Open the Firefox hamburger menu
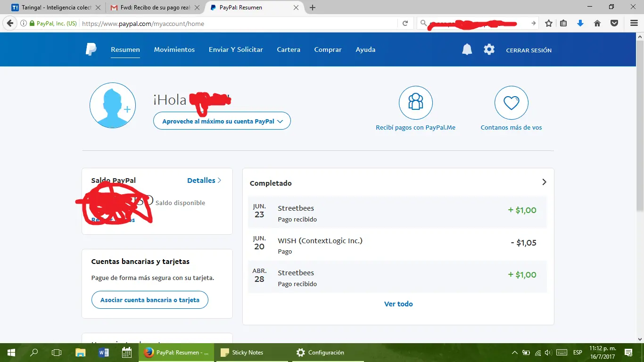This screenshot has height=362, width=644. 634,23
